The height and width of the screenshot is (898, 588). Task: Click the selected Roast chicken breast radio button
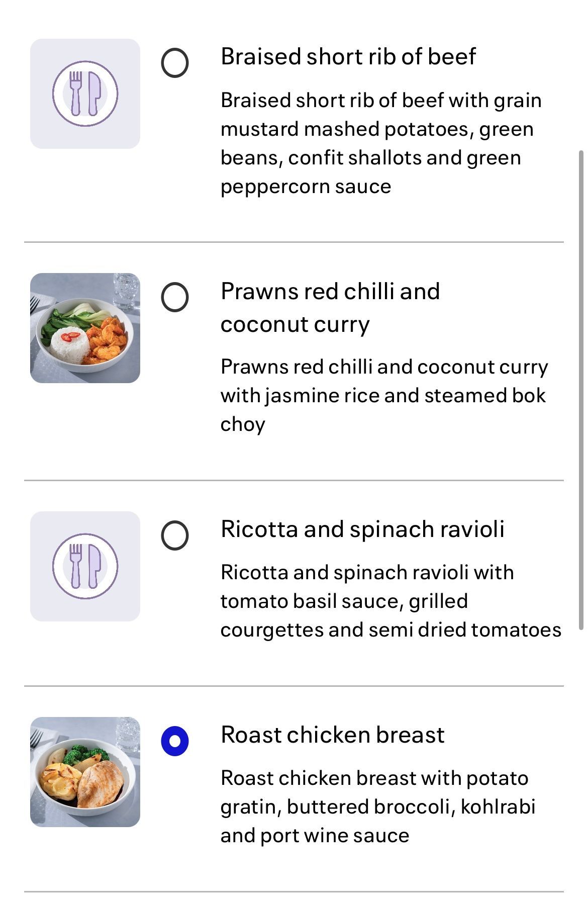coord(174,741)
